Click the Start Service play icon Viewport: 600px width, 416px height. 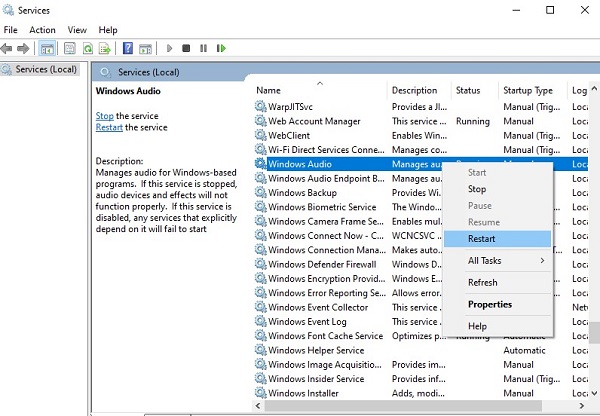click(x=170, y=48)
